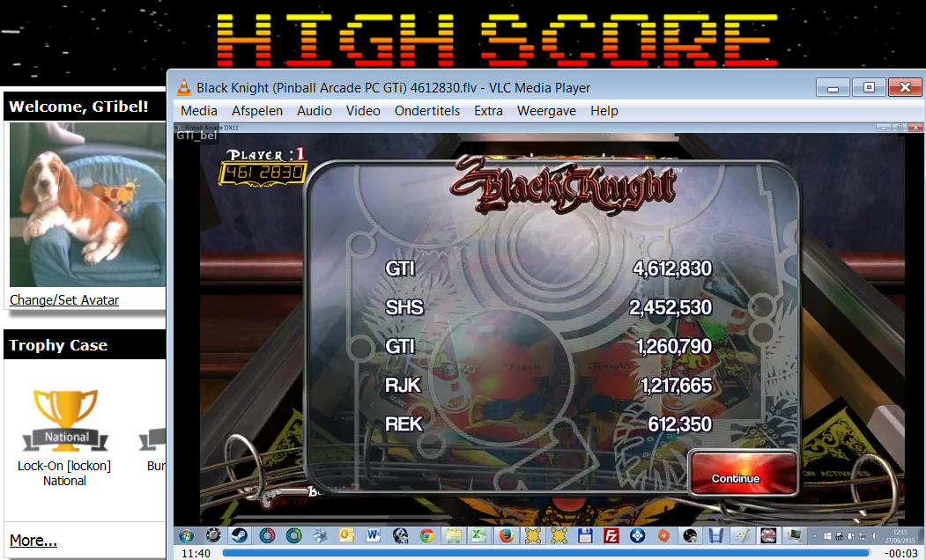Select the top score 4,612,830

click(x=672, y=269)
